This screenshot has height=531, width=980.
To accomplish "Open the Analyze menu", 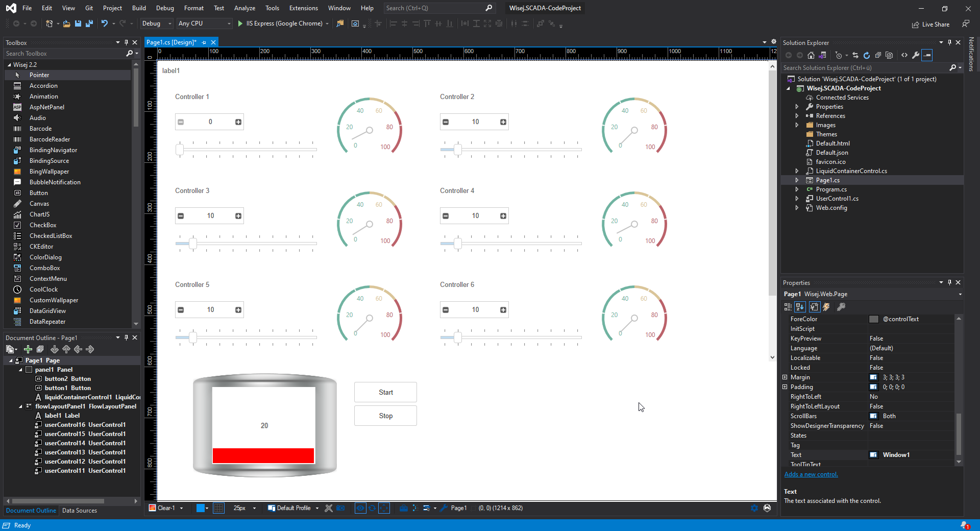I will coord(244,8).
